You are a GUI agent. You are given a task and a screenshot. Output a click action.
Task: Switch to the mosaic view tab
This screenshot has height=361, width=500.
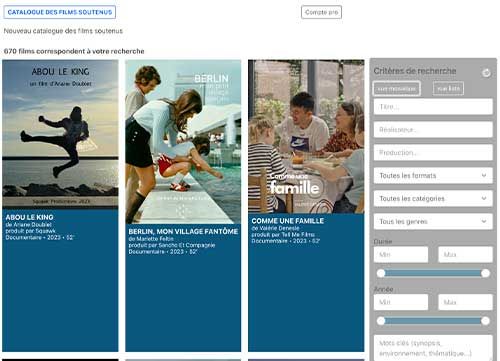(x=396, y=89)
